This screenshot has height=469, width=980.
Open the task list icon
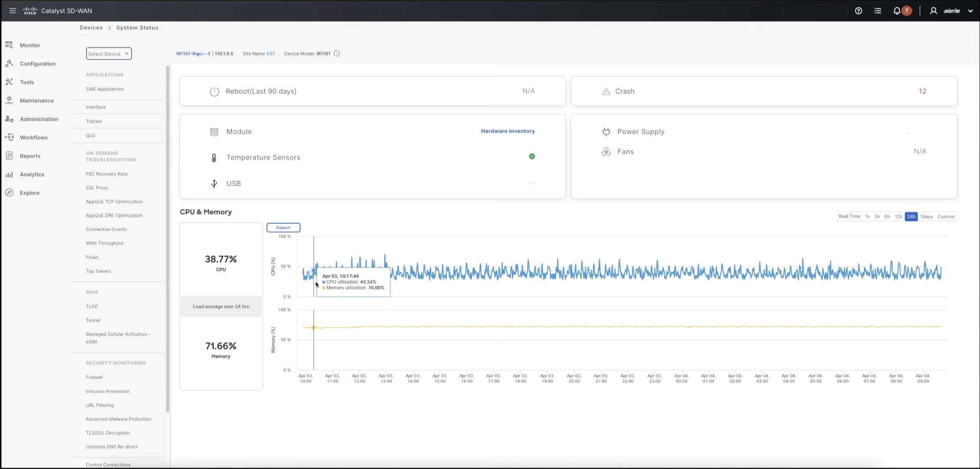click(878, 11)
